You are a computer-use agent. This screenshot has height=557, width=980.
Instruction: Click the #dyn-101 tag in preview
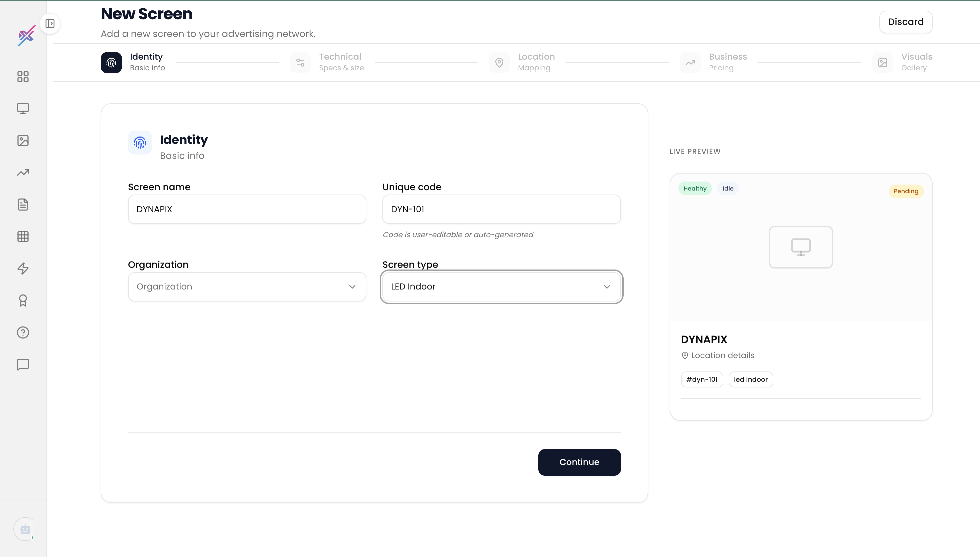pos(702,379)
